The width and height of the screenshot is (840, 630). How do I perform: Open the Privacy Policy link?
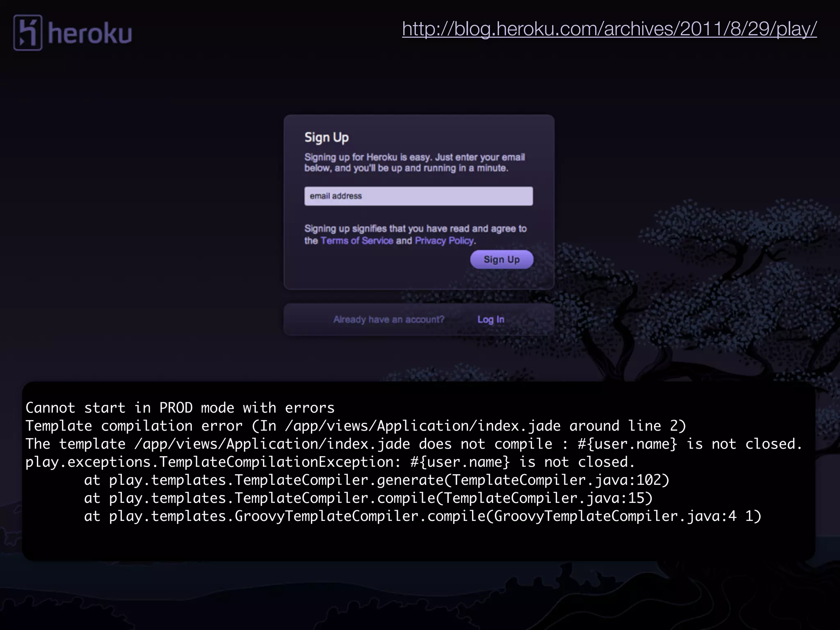445,241
